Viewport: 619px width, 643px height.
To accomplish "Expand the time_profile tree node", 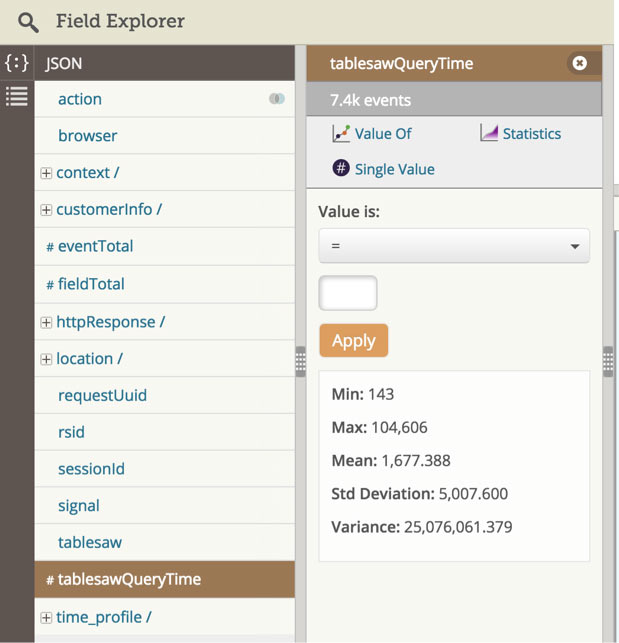I will [x=46, y=618].
